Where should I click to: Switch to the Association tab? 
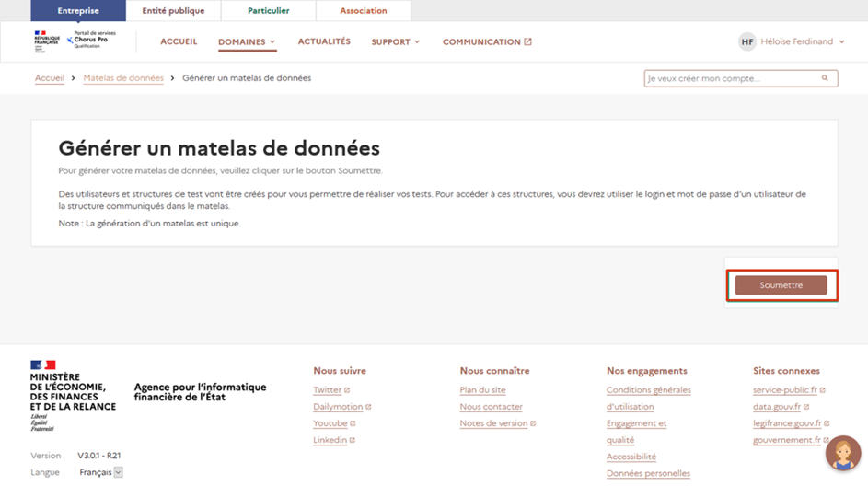(x=364, y=11)
